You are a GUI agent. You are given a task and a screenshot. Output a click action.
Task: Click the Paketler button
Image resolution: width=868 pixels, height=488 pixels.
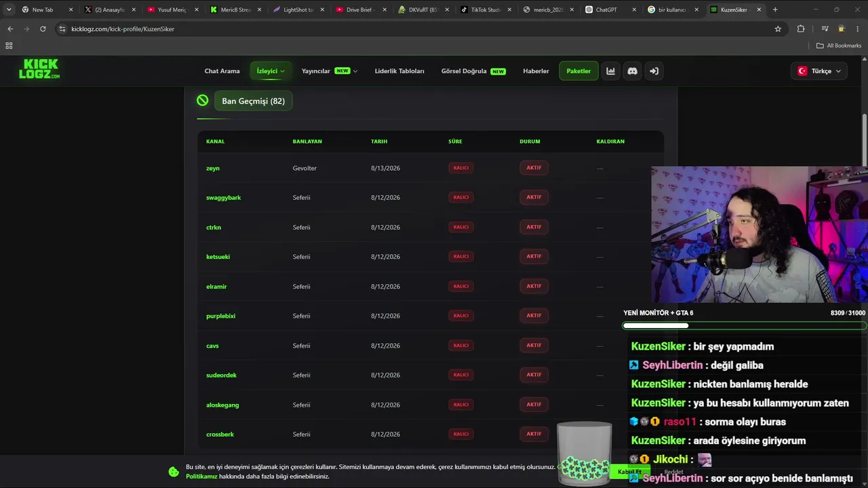[x=578, y=70]
